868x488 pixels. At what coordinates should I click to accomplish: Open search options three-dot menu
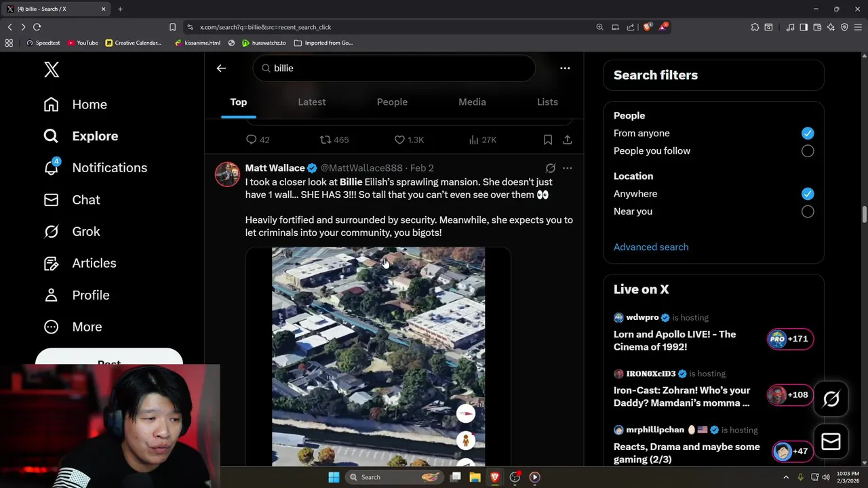click(565, 68)
